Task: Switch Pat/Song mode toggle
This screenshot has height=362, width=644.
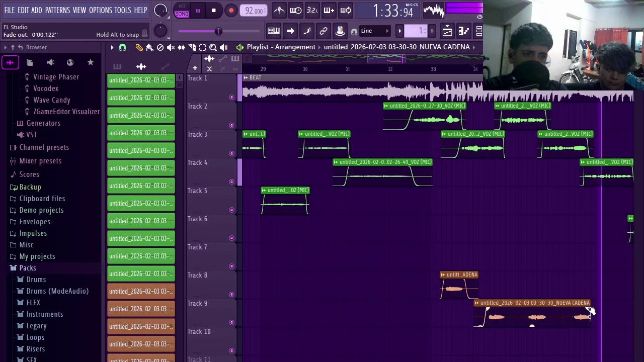Action: tap(182, 11)
